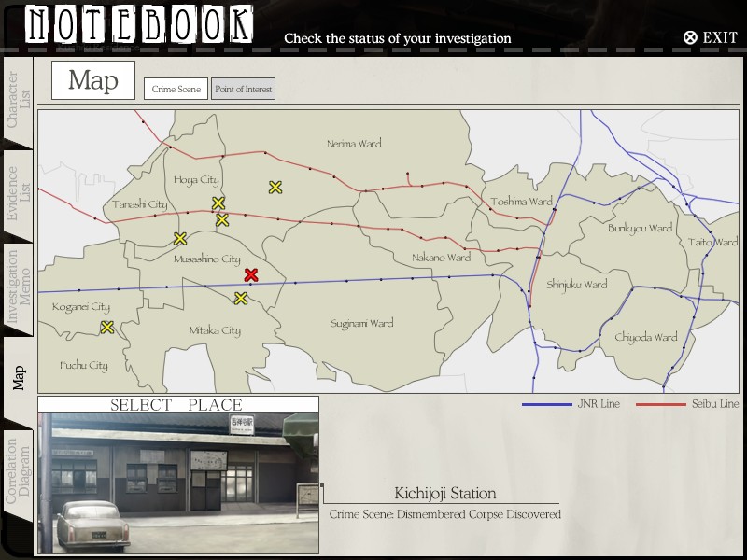Click the Shinjuku Ward label
The image size is (747, 560).
click(576, 285)
